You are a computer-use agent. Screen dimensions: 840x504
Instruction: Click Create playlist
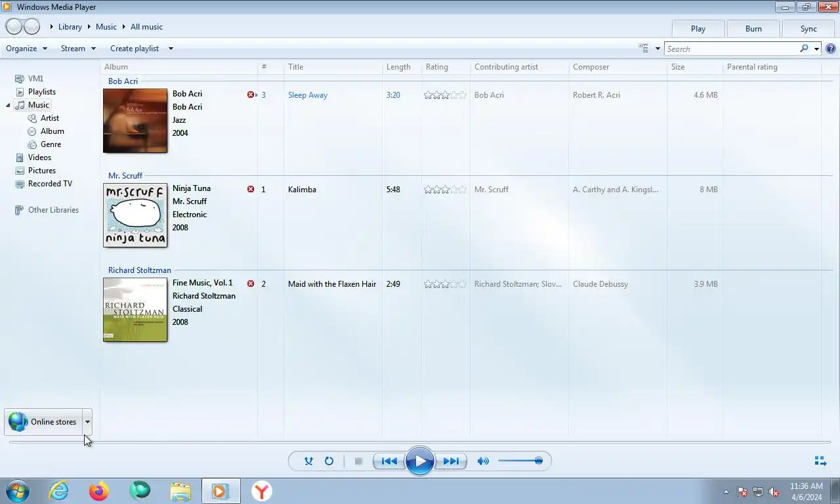click(x=135, y=49)
